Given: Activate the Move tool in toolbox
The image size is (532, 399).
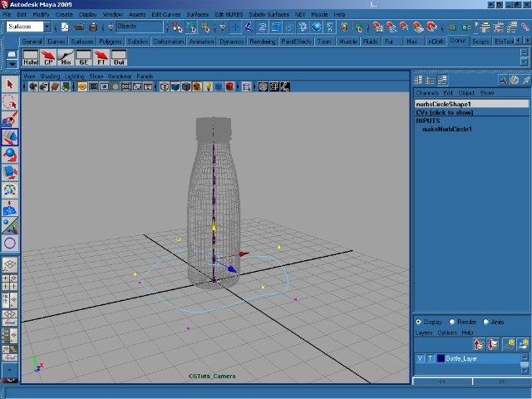Looking at the screenshot, I should tap(10, 137).
